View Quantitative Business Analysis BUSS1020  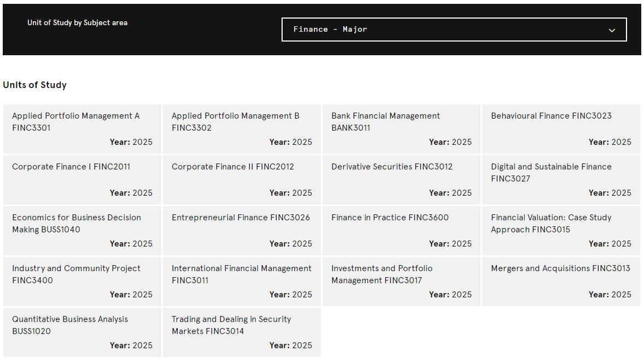click(82, 332)
